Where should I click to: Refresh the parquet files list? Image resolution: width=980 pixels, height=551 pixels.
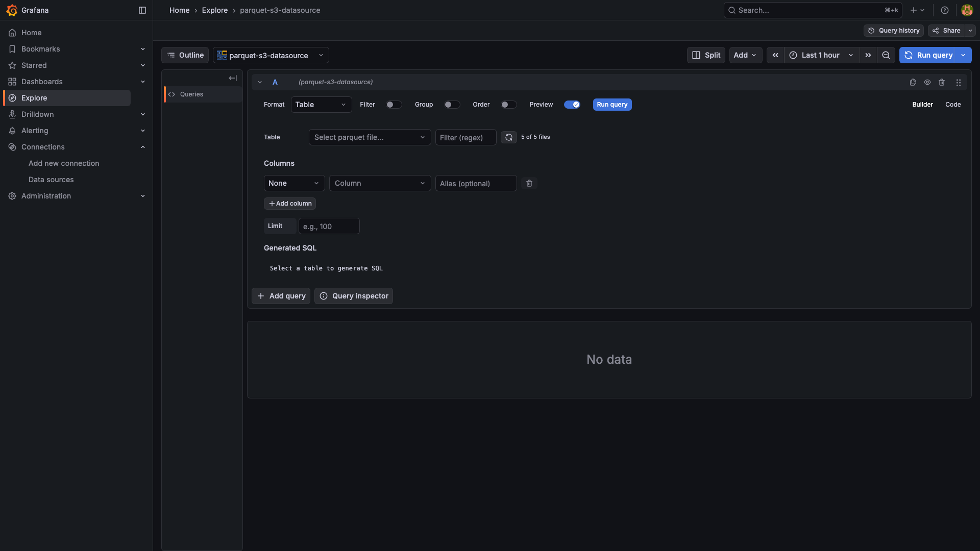pyautogui.click(x=509, y=137)
